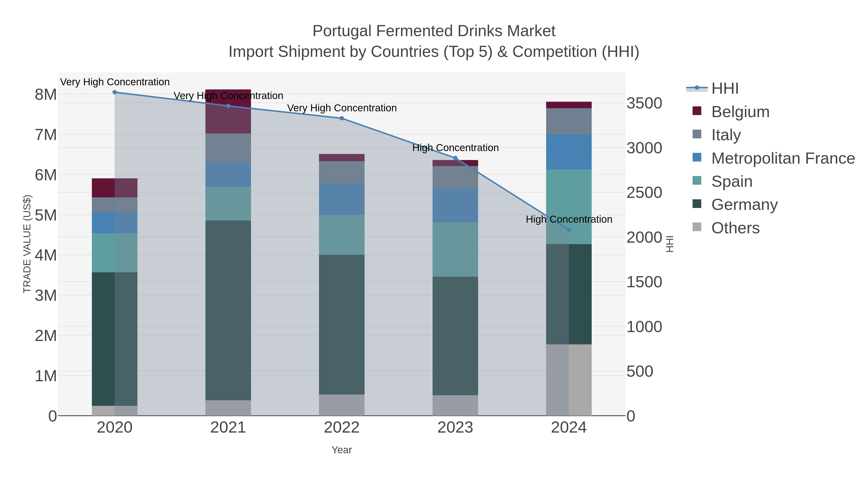Click the Others grey legend swatch
The image size is (868, 488).
tap(697, 227)
